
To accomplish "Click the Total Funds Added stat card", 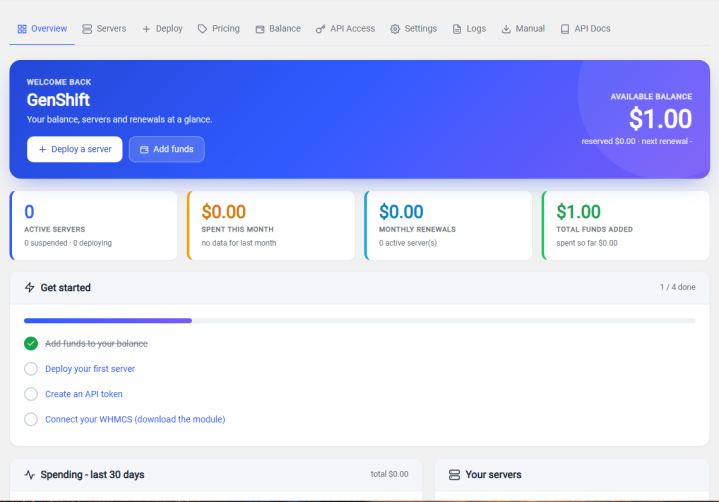I will pyautogui.click(x=625, y=226).
